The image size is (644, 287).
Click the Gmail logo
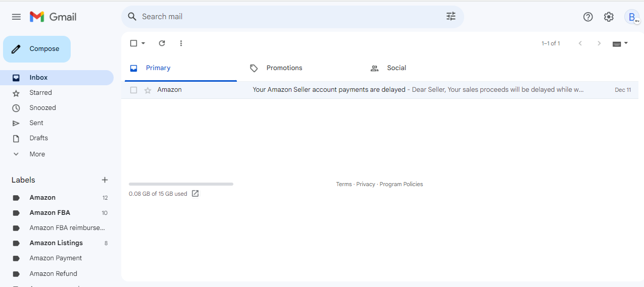[x=53, y=17]
